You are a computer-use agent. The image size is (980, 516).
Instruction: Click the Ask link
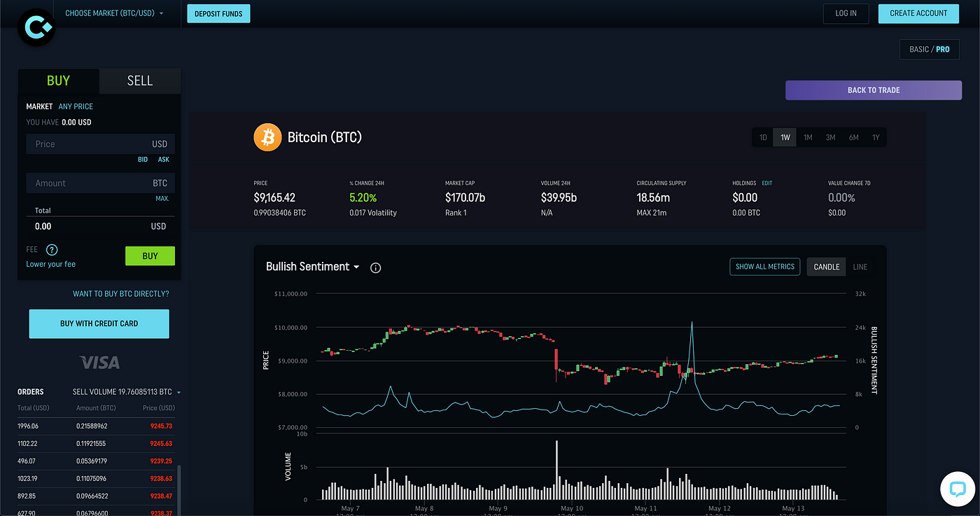point(163,160)
